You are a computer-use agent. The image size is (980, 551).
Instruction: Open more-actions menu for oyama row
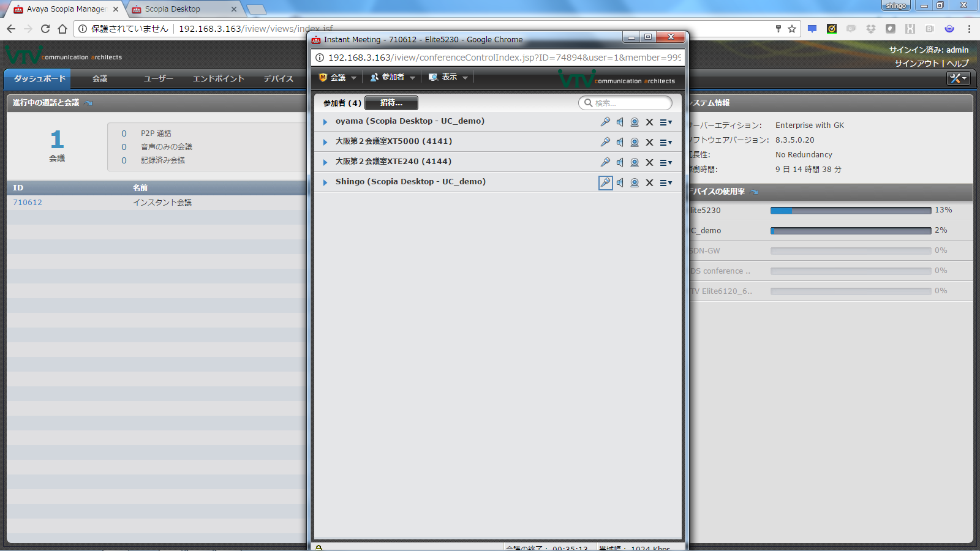coord(666,122)
